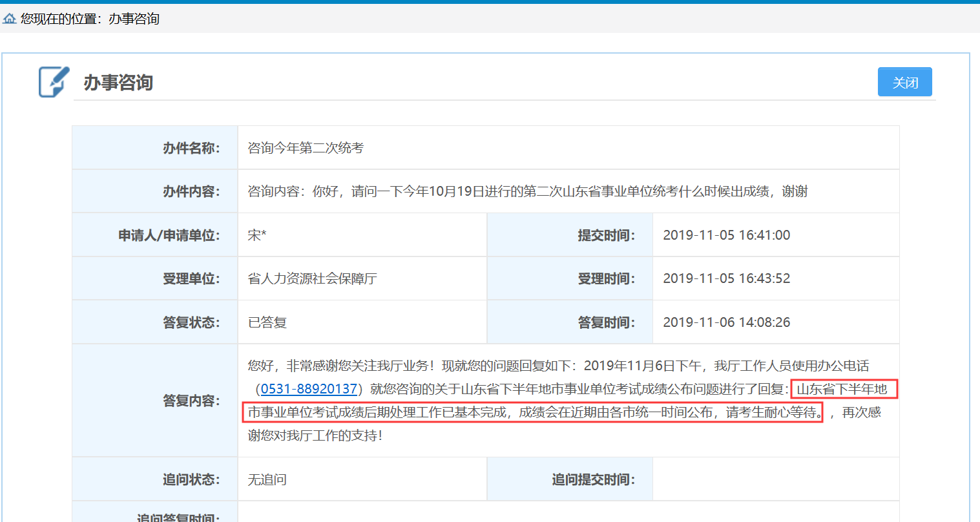The width and height of the screenshot is (980, 522).
Task: Select the 无追问 follow-up status
Action: point(267,479)
